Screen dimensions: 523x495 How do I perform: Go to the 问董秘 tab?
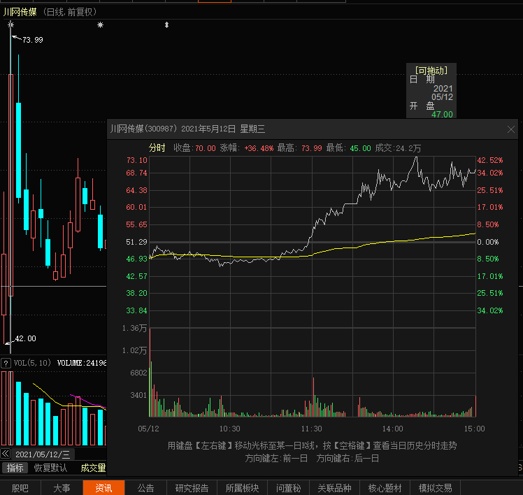(289, 488)
